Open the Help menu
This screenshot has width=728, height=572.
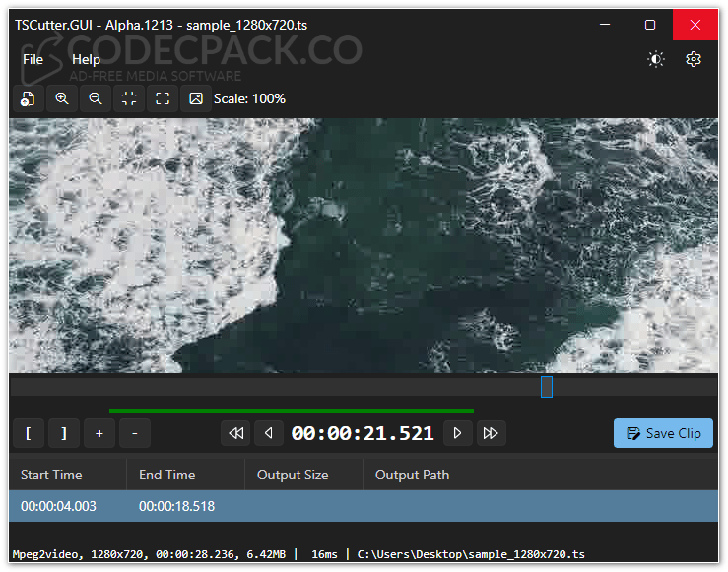87,59
